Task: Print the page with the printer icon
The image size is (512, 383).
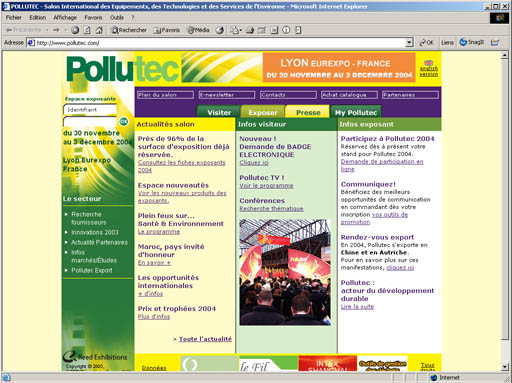Action: (x=250, y=30)
